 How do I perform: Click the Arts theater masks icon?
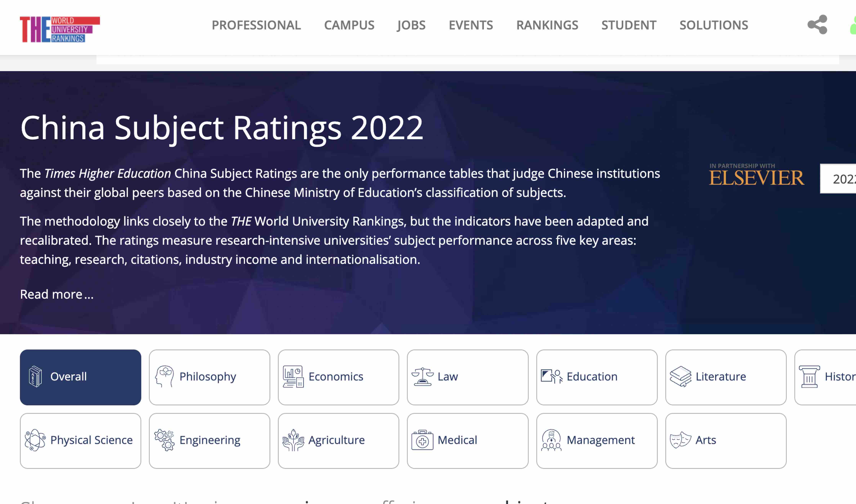point(680,440)
